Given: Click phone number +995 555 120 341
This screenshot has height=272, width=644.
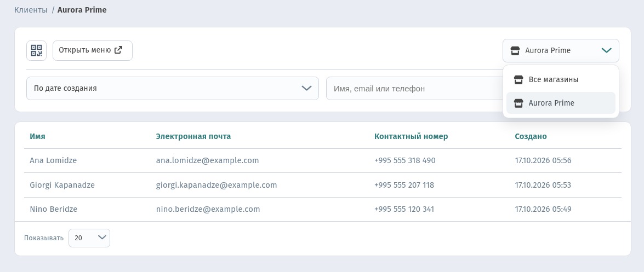Looking at the screenshot, I should pos(404,209).
